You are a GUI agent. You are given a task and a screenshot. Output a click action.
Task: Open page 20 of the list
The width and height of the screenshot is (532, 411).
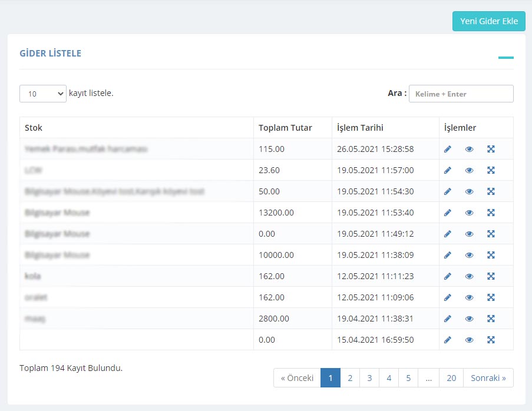(x=451, y=378)
